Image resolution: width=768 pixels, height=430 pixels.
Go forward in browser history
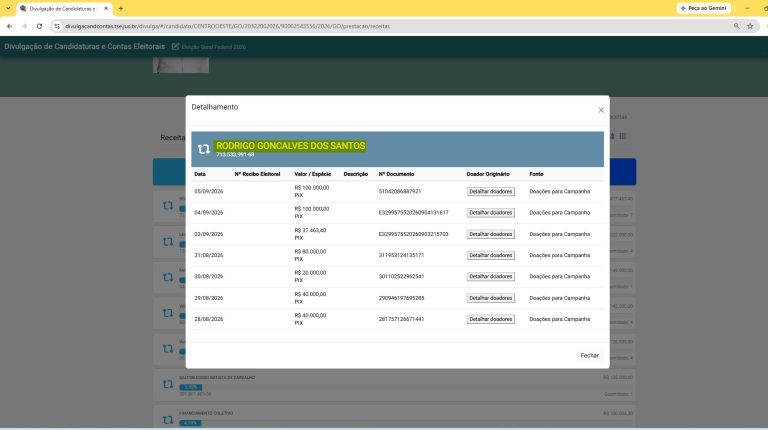point(24,26)
